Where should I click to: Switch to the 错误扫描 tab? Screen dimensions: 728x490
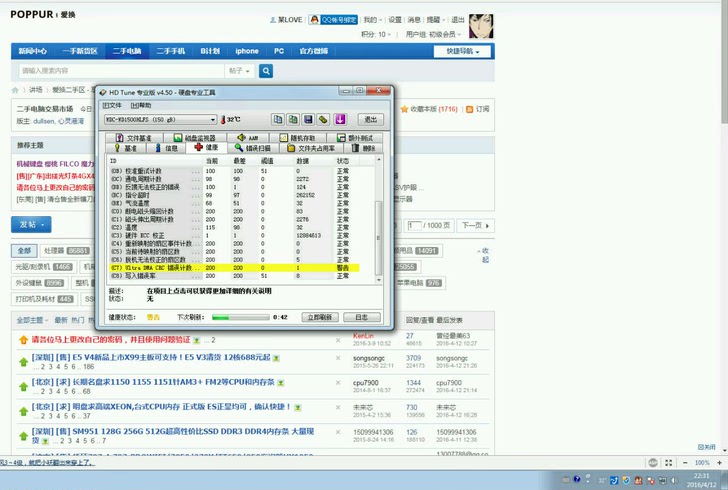(253, 148)
